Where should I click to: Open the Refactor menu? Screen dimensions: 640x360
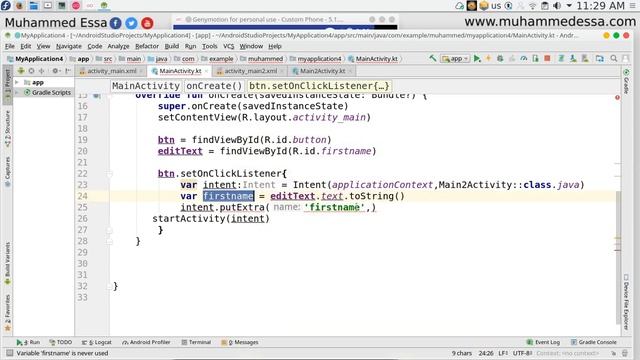(x=147, y=46)
